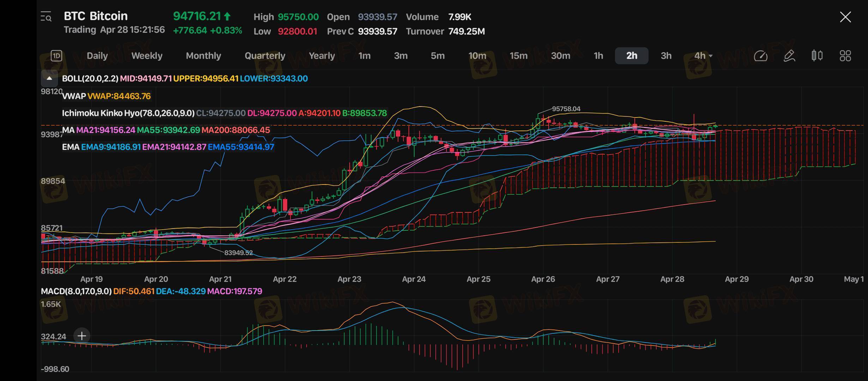868x381 pixels.
Task: Click the UPPER:94956.41 Bollinger value
Action: tap(206, 79)
